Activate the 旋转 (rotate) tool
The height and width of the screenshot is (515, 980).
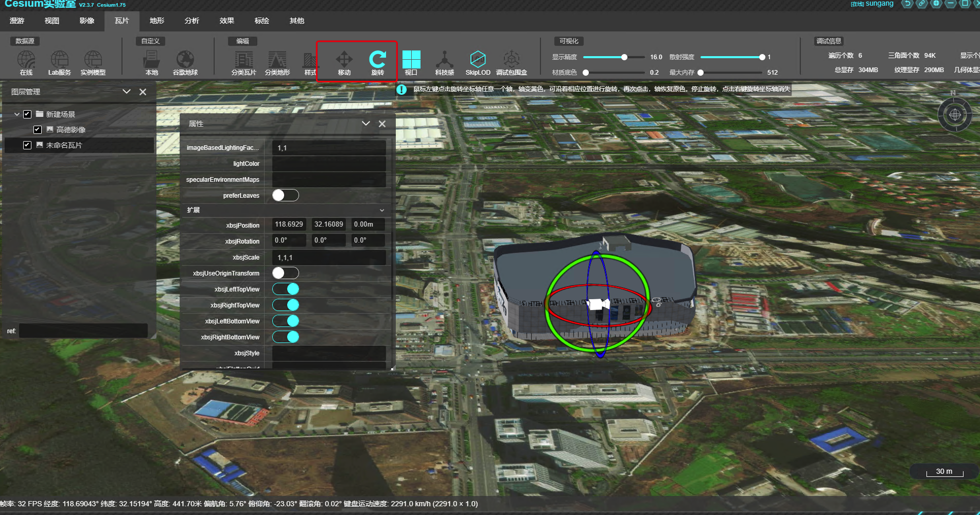(377, 62)
